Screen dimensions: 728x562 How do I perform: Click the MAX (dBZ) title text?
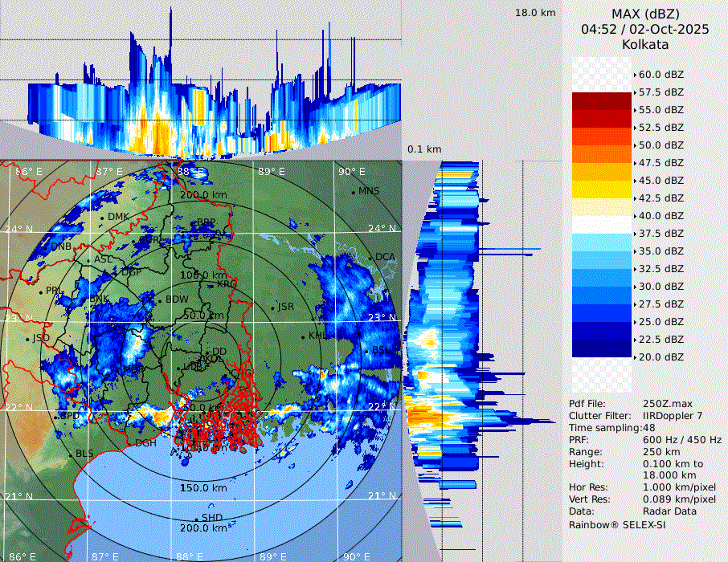coord(645,14)
